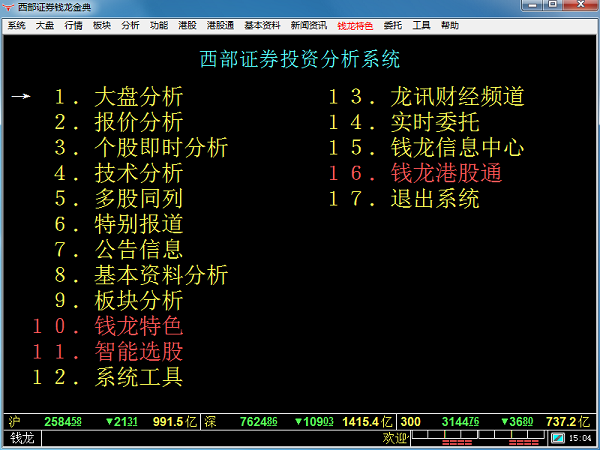Open the 帮助 menu
This screenshot has width=600, height=450.
tap(451, 24)
